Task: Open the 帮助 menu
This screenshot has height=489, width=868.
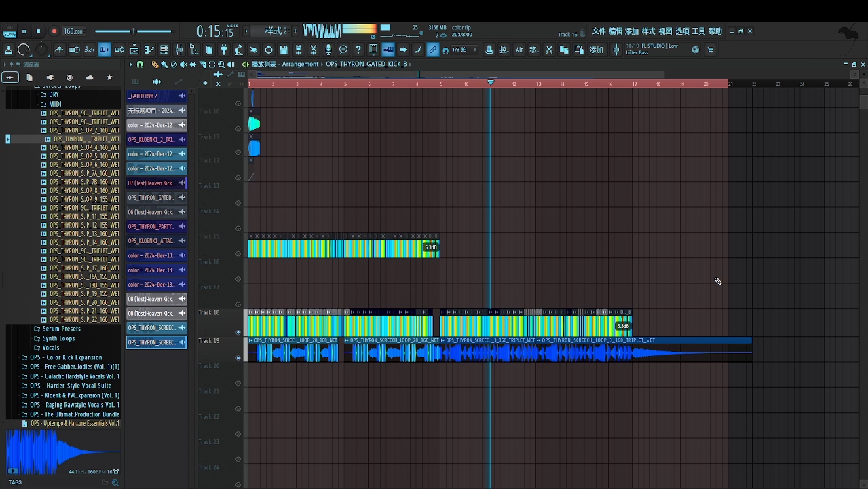Action: (x=715, y=31)
